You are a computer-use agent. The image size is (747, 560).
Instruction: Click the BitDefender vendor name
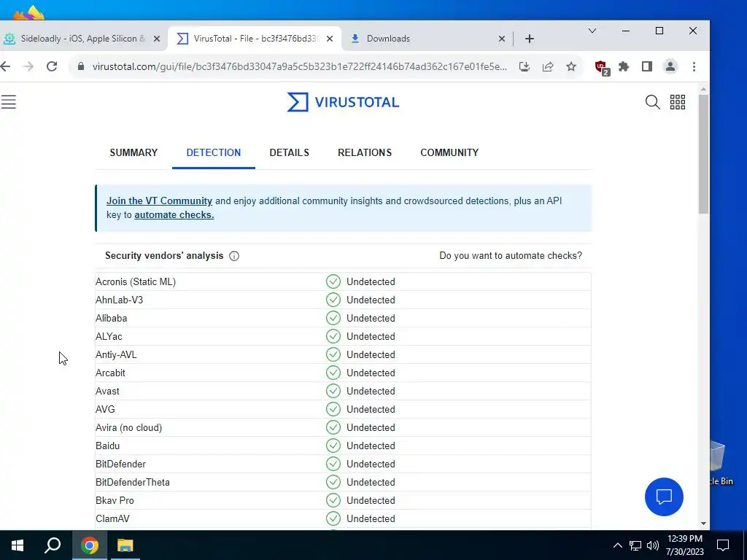[120, 464]
